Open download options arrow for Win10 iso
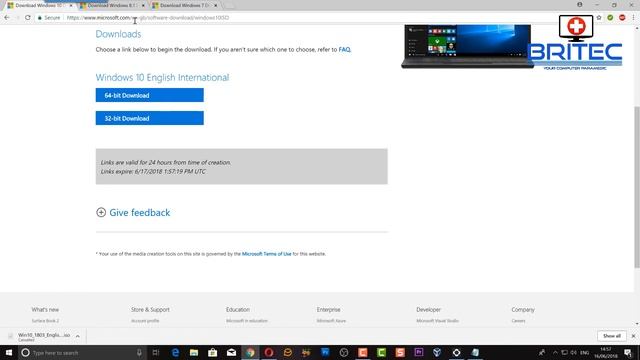Image resolution: width=640 pixels, height=360 pixels. click(78, 336)
